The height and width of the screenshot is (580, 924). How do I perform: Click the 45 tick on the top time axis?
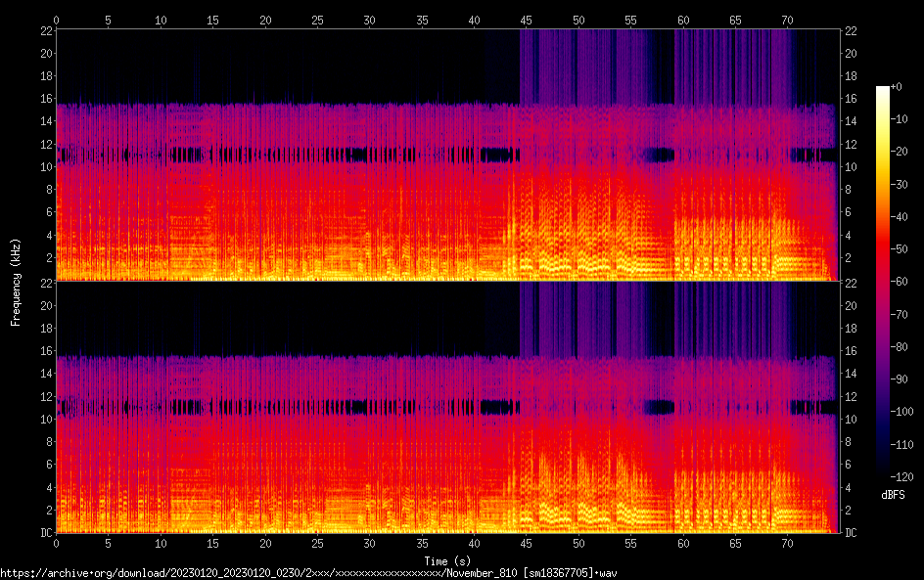(x=527, y=20)
